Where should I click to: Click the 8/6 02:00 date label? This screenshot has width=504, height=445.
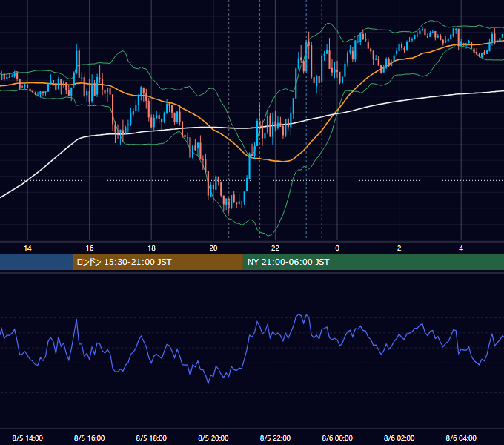coord(399,438)
